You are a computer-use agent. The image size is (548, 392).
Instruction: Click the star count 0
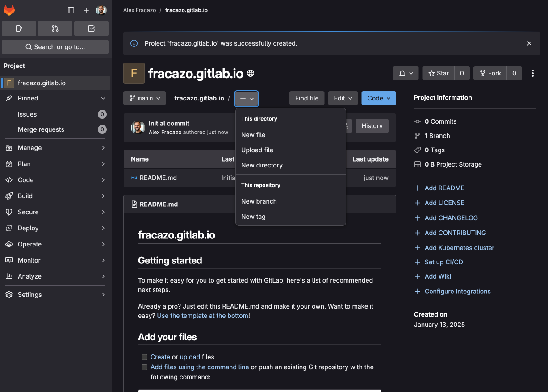pyautogui.click(x=462, y=73)
